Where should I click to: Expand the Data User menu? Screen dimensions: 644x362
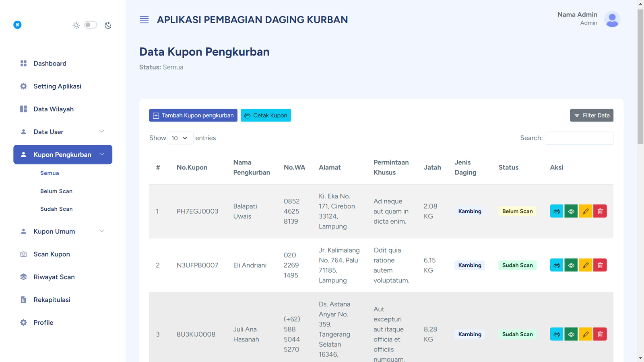pyautogui.click(x=63, y=132)
